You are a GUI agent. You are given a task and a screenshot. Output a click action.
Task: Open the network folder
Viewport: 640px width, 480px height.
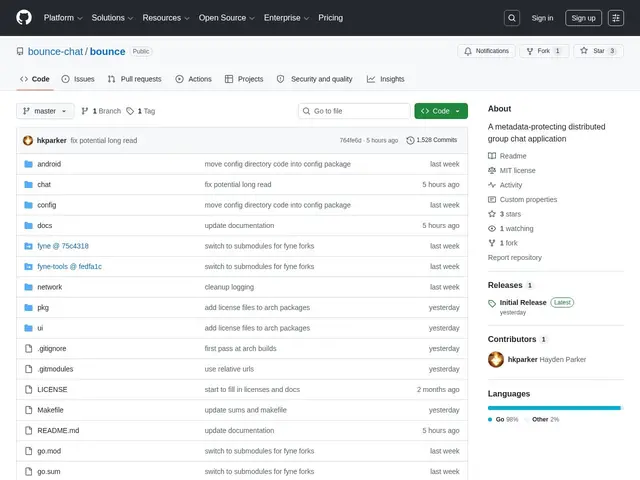tap(50, 287)
